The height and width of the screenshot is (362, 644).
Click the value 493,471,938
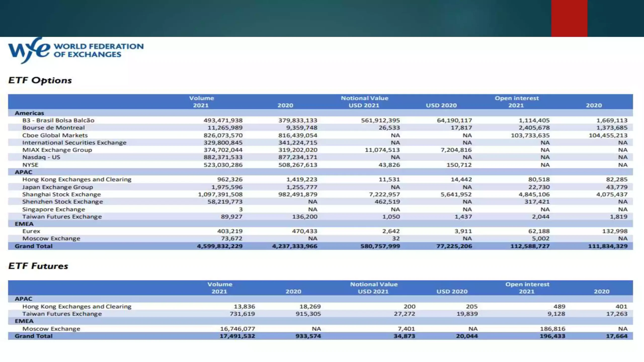click(x=223, y=120)
